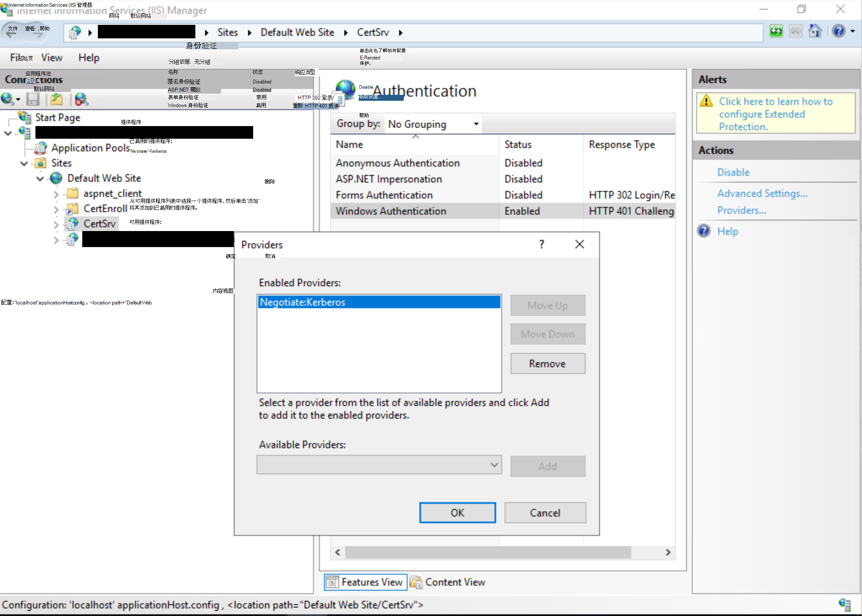Click the horizontal scrollbar thumb in list

[x=488, y=552]
